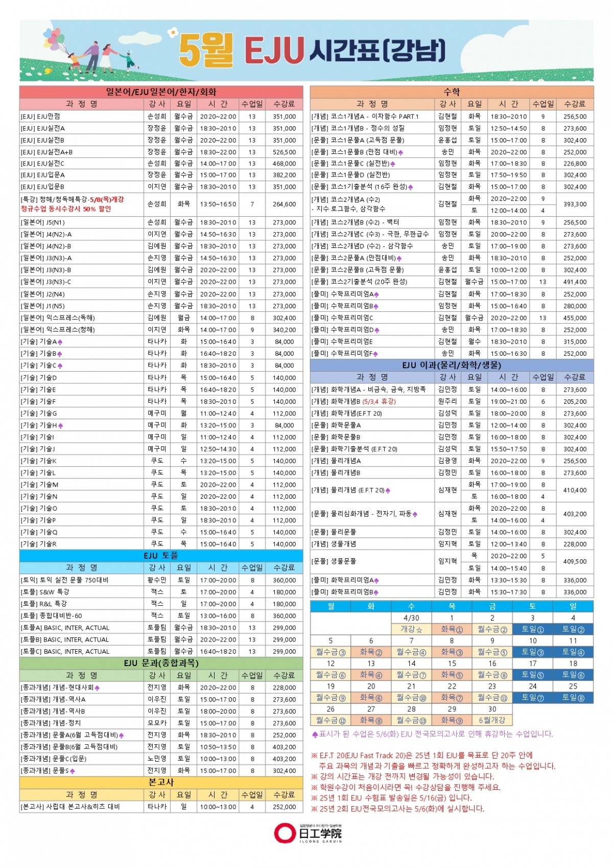Image resolution: width=613 pixels, height=868 pixels.
Task: Click the red notice "정규수업 동시수강시 50% 할인"
Action: (x=66, y=209)
